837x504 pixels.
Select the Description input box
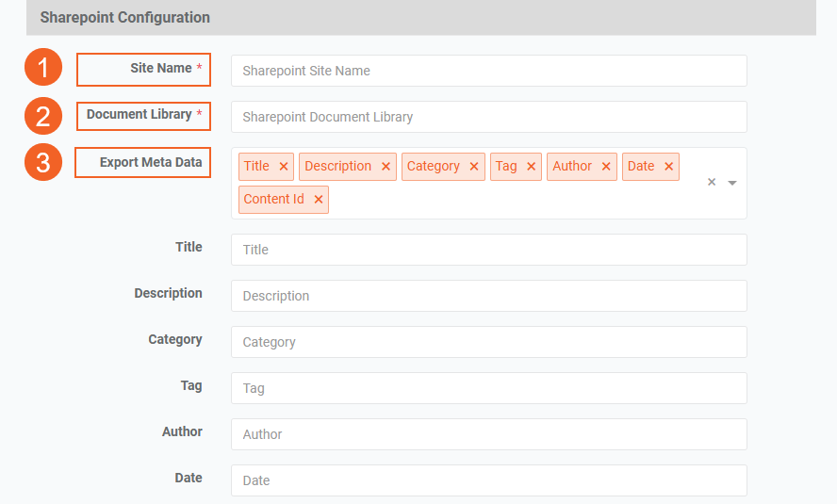tap(488, 296)
